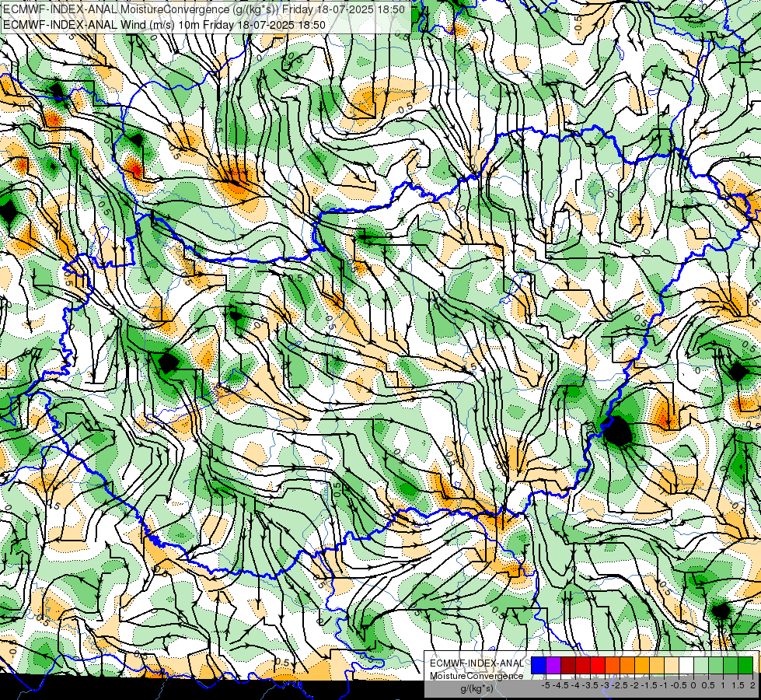Viewport: 761px width, 700px height.
Task: Click the 'ECMWF-INDEX-ANAL' legend label
Action: [x=476, y=663]
